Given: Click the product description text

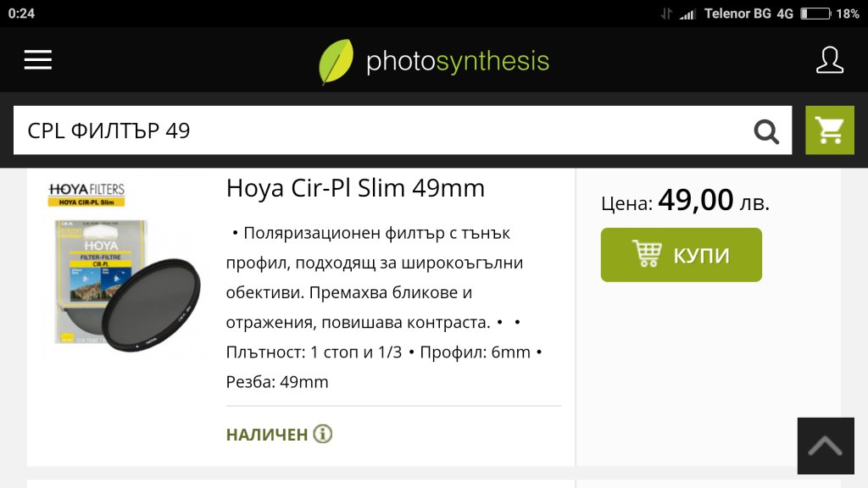Looking at the screenshot, I should tap(385, 307).
